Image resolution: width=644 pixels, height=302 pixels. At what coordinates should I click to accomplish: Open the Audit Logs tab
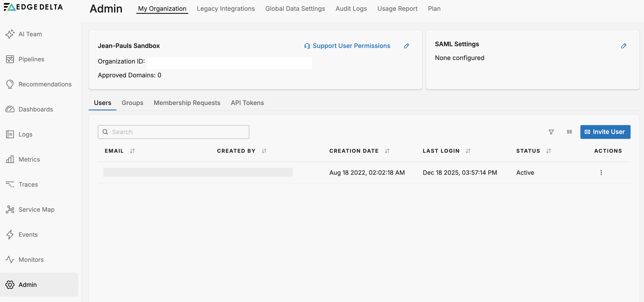coord(351,8)
